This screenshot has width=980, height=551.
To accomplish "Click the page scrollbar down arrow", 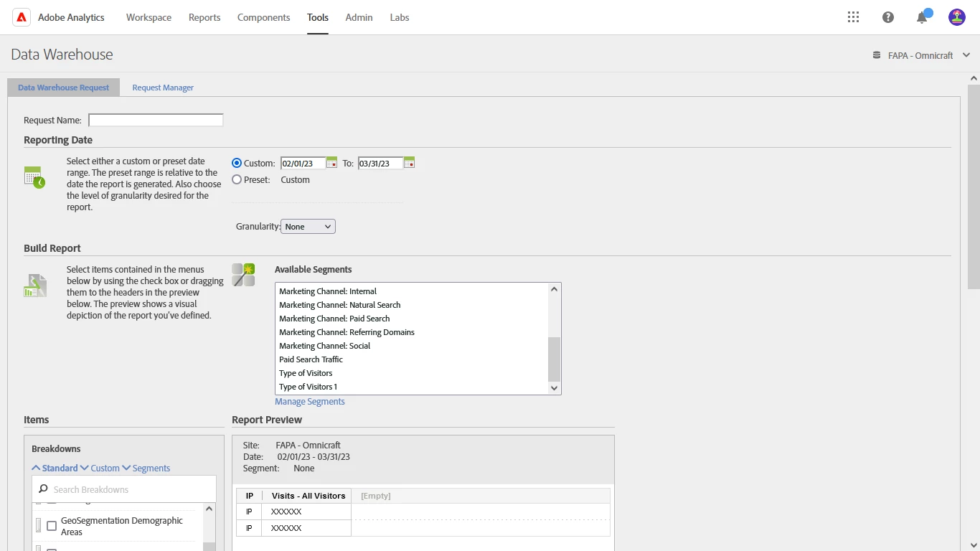I will [974, 545].
